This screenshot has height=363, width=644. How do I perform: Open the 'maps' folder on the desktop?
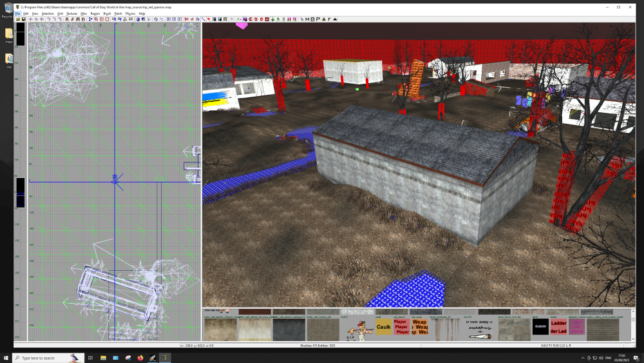click(8, 35)
